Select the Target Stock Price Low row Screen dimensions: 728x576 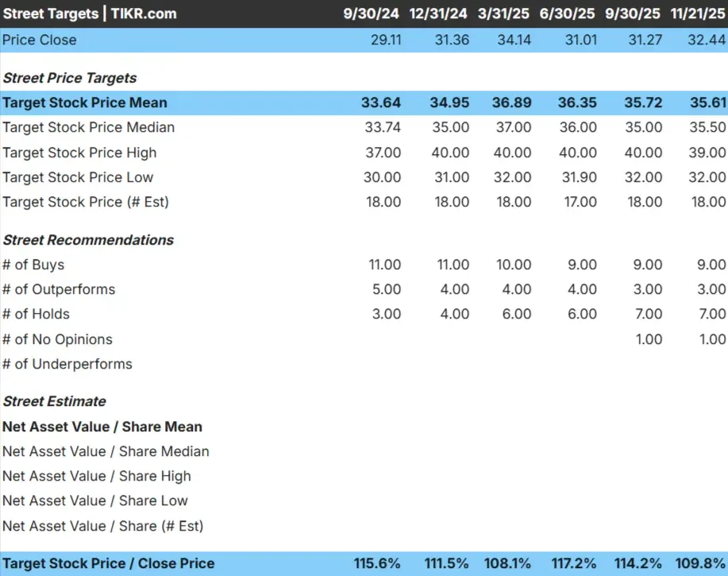coord(78,177)
